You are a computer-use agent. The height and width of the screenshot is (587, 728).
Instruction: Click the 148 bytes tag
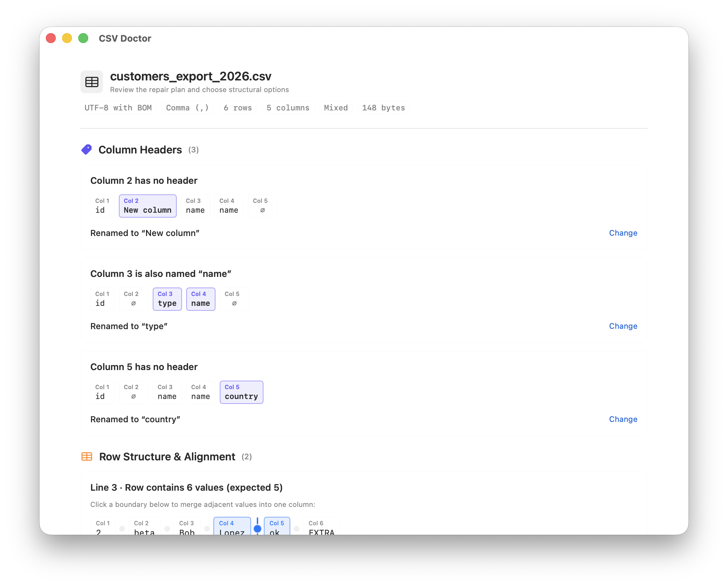tap(383, 108)
